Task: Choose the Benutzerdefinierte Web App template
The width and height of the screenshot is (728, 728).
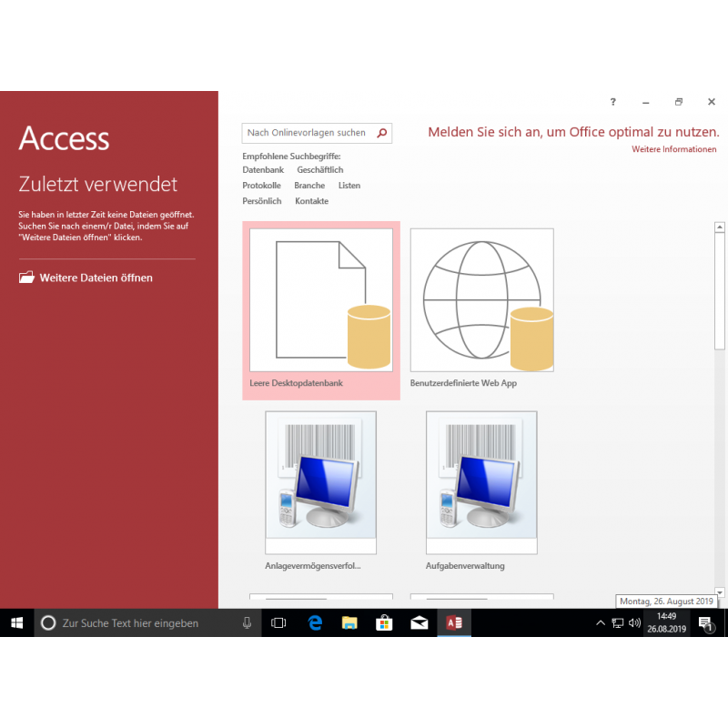Action: (481, 309)
